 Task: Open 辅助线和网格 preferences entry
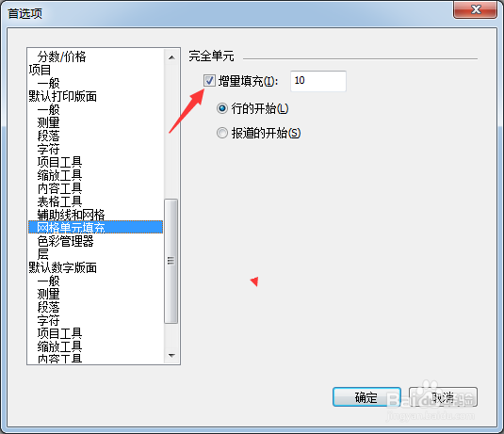click(71, 215)
